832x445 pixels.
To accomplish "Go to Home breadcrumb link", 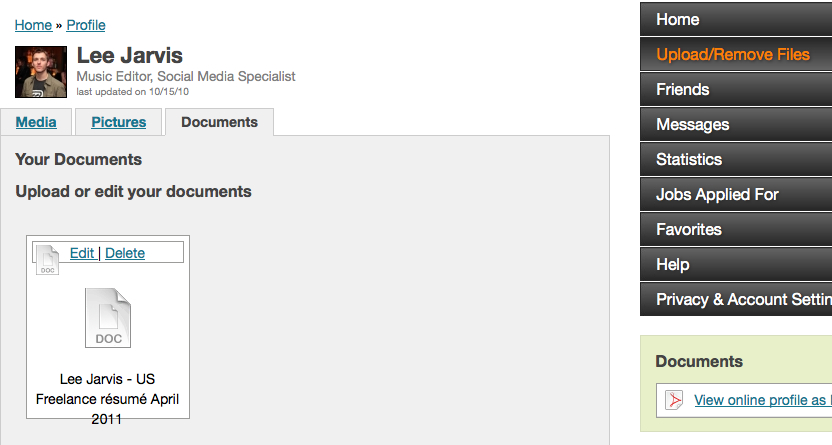I will coord(33,25).
